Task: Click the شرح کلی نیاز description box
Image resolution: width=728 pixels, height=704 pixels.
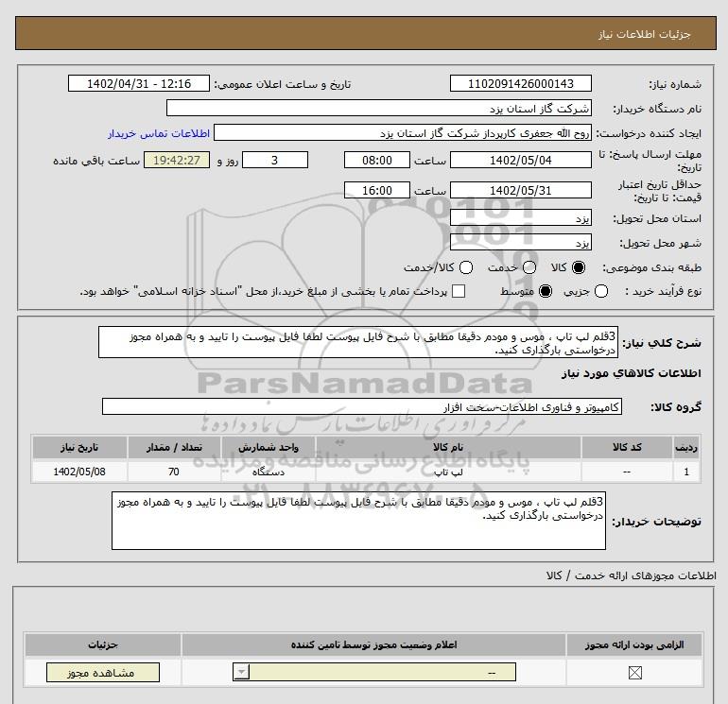Action: pos(358,342)
